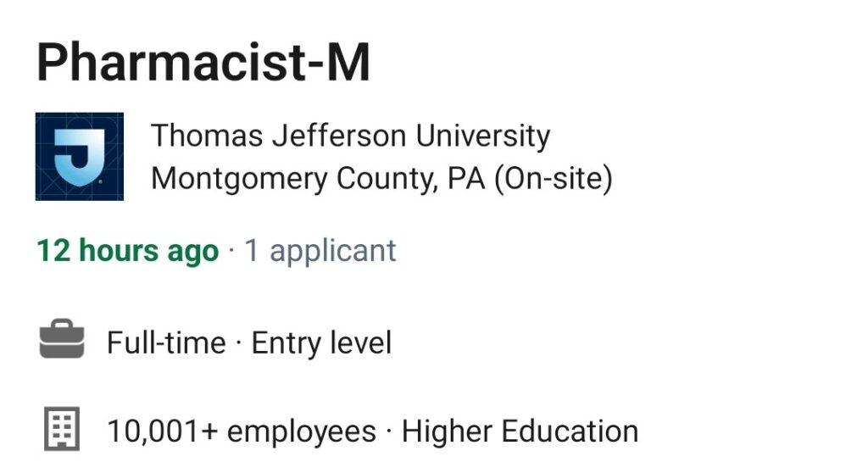Click the Thomas Jefferson University logo
Screen dimensions: 868x473
point(79,156)
